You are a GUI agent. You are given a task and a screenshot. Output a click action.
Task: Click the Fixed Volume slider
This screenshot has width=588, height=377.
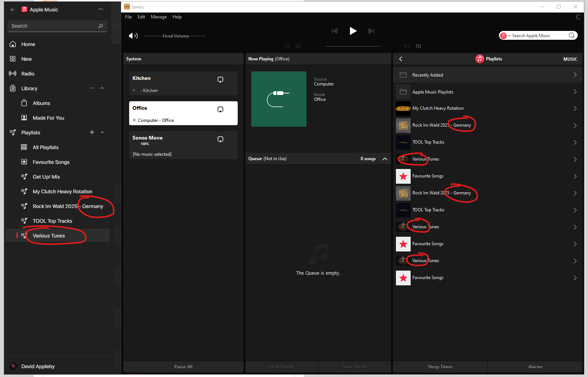[x=175, y=36]
